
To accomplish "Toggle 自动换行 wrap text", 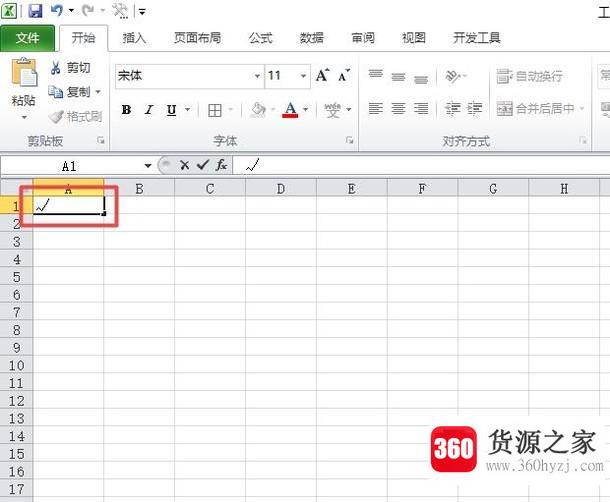I will click(x=529, y=76).
